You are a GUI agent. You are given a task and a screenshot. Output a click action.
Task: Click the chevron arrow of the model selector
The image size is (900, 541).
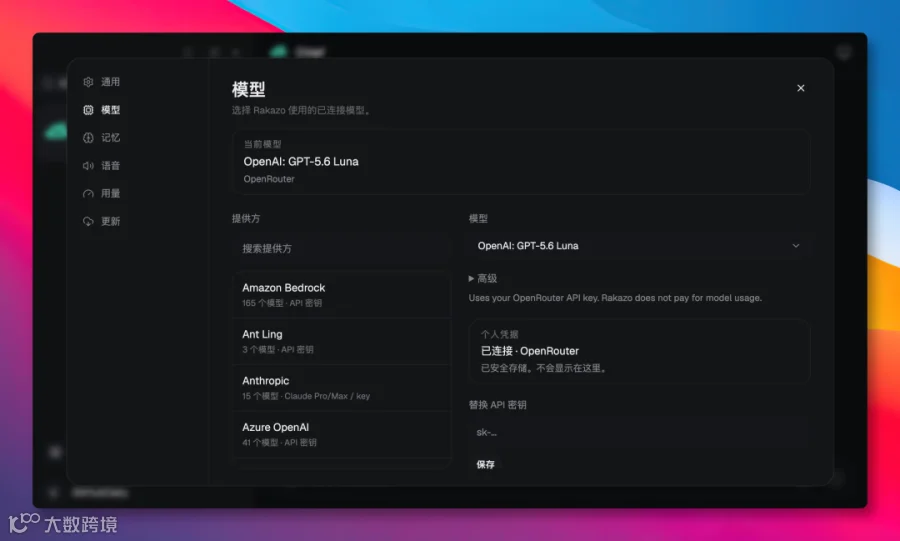tap(796, 246)
